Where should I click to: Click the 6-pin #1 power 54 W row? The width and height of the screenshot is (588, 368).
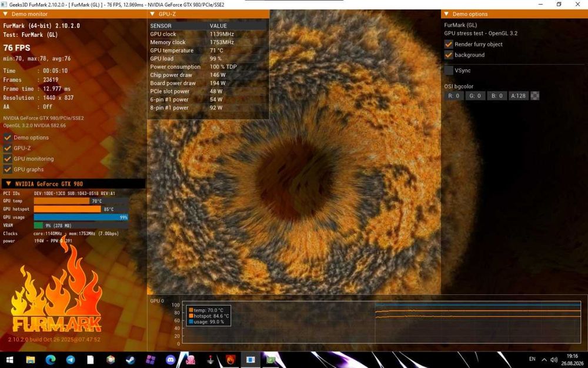click(208, 100)
